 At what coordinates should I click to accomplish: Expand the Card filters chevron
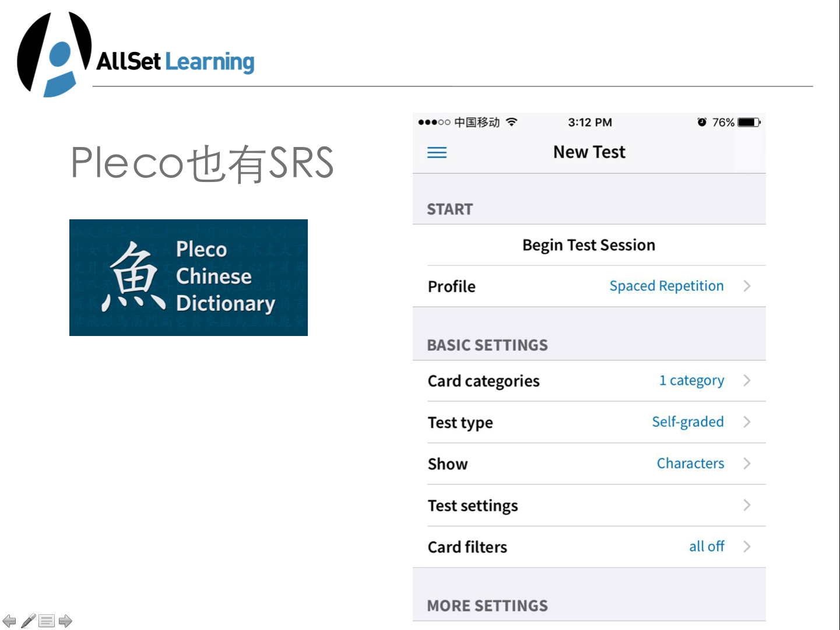pyautogui.click(x=747, y=547)
